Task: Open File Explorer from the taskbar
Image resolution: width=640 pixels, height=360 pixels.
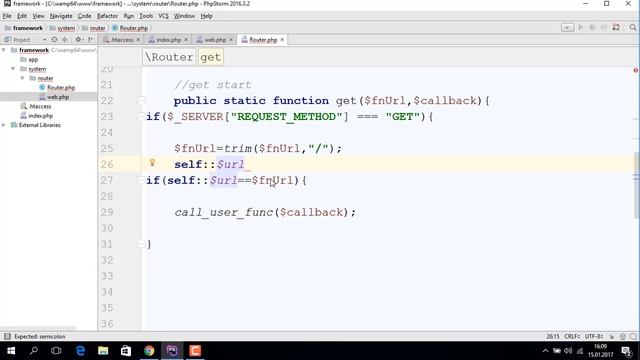Action: tap(103, 351)
